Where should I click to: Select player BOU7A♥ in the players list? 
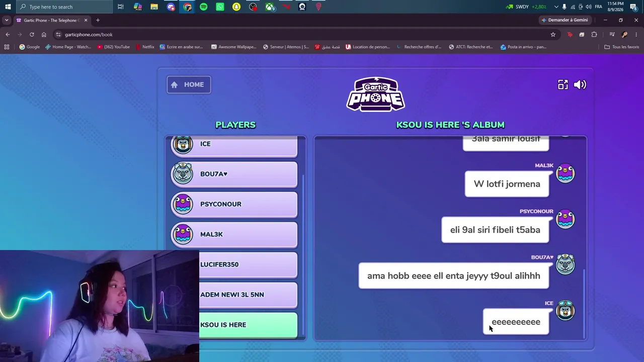[234, 174]
